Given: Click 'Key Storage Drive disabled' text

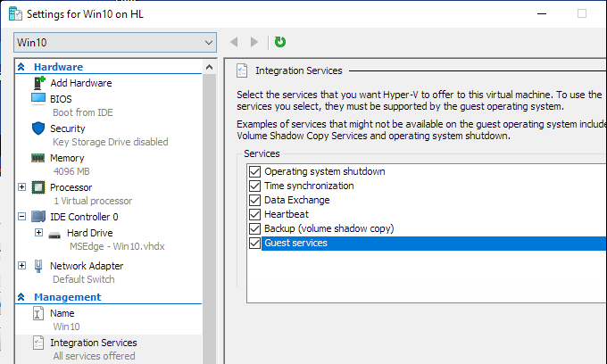Looking at the screenshot, I should click(111, 142).
